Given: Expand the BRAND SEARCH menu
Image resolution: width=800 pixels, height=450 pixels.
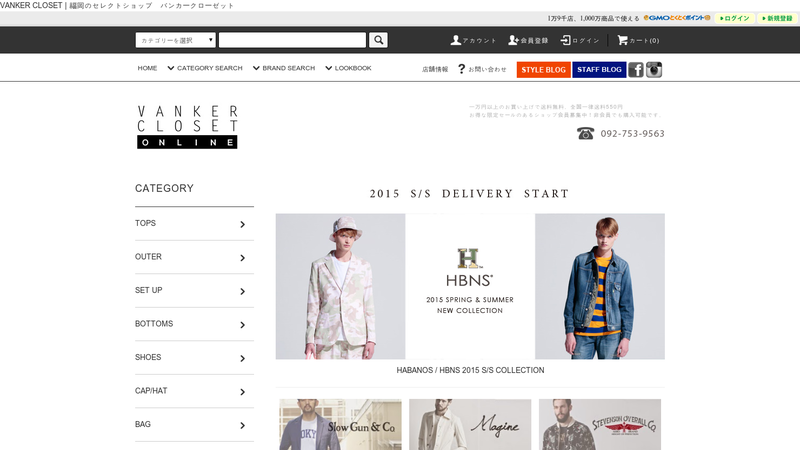Looking at the screenshot, I should click(284, 68).
